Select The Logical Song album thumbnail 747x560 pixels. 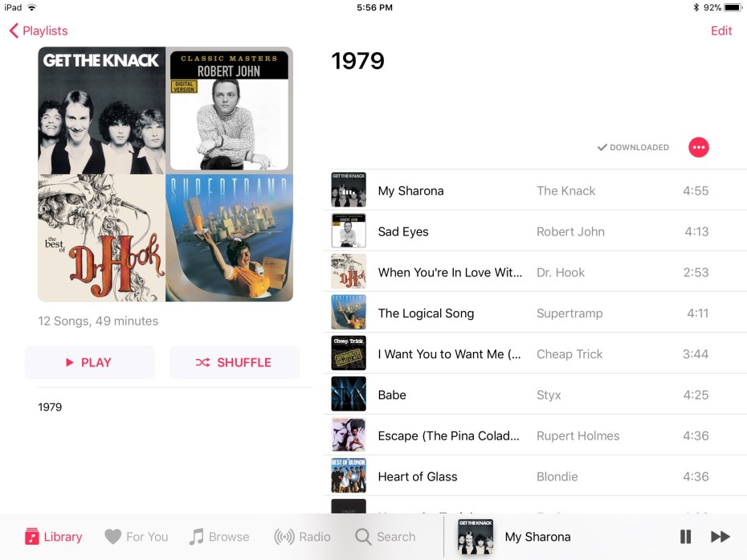pyautogui.click(x=349, y=313)
